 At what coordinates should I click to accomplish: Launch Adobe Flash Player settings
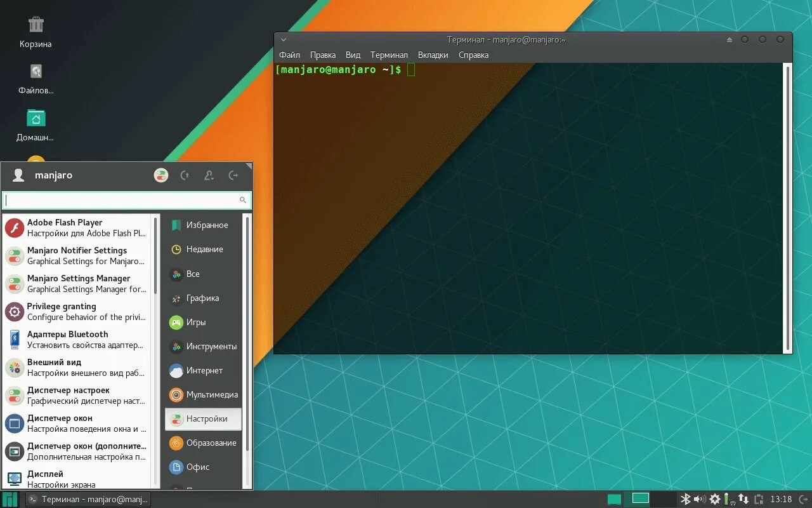pos(77,227)
